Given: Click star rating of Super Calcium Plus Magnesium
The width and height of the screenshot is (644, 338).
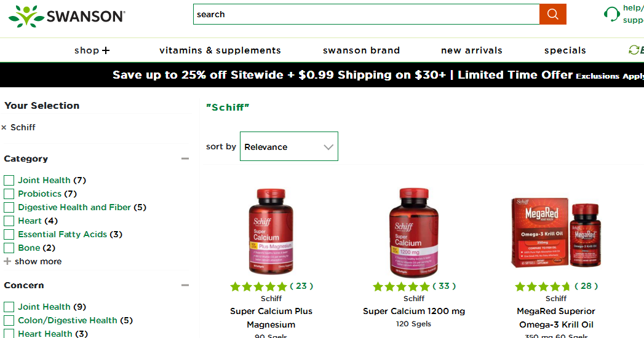Looking at the screenshot, I should 258,286.
